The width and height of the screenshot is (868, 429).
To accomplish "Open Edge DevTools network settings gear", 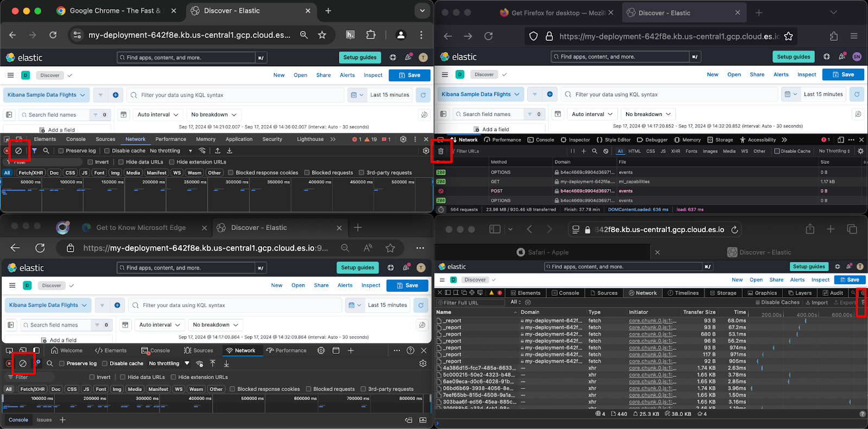I will pyautogui.click(x=423, y=363).
